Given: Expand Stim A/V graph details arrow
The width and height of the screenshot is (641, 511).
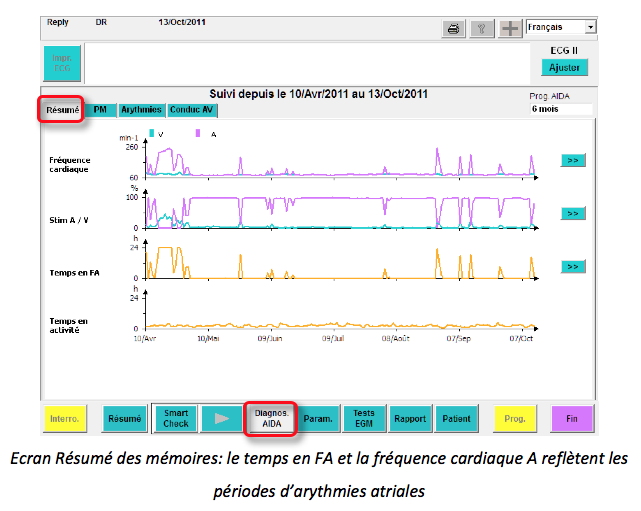Looking at the screenshot, I should point(573,213).
